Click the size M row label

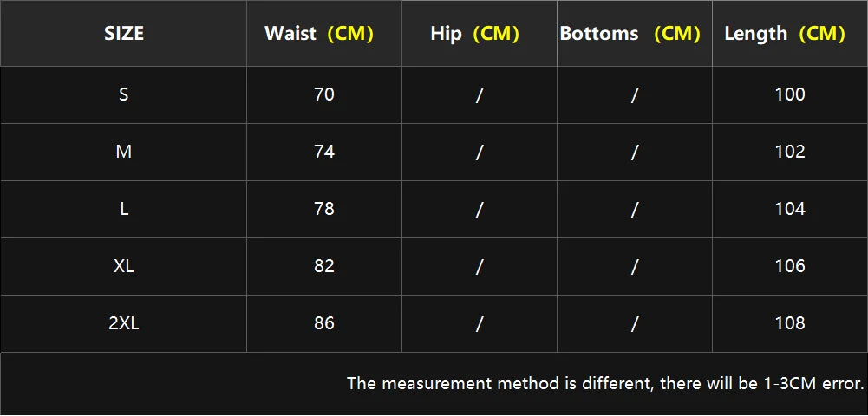click(124, 152)
